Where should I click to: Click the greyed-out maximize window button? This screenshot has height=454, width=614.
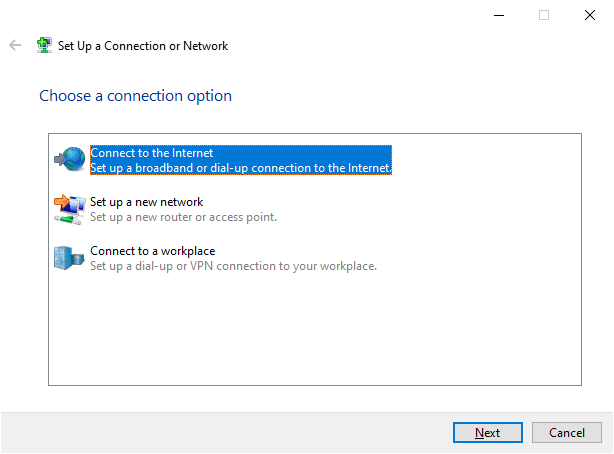(544, 15)
